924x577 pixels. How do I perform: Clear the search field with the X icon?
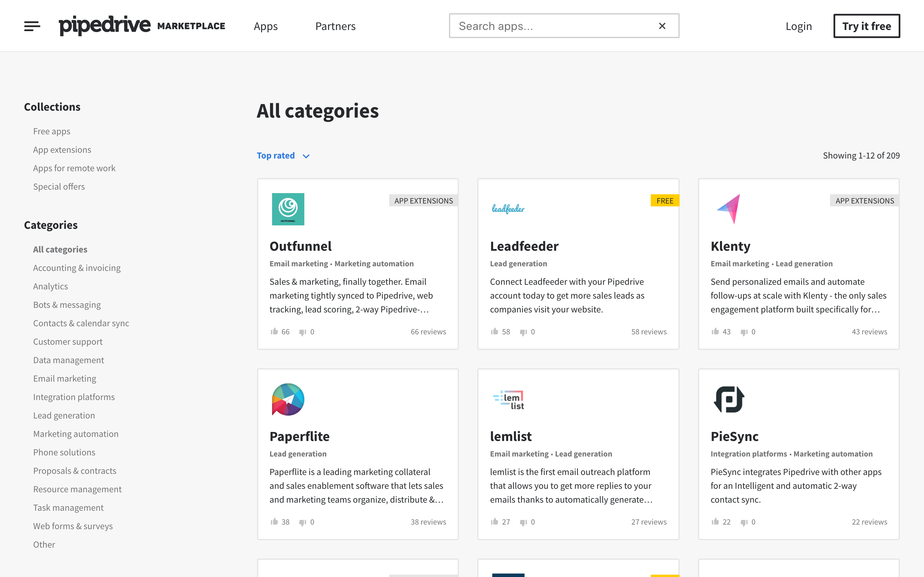click(x=662, y=26)
